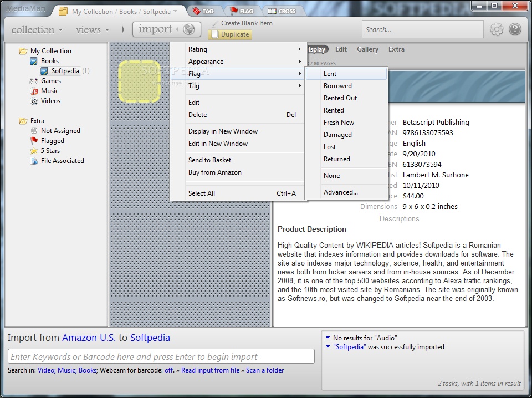
Task: Collapse the 'No results for Audio' task arrow
Action: [x=328, y=338]
